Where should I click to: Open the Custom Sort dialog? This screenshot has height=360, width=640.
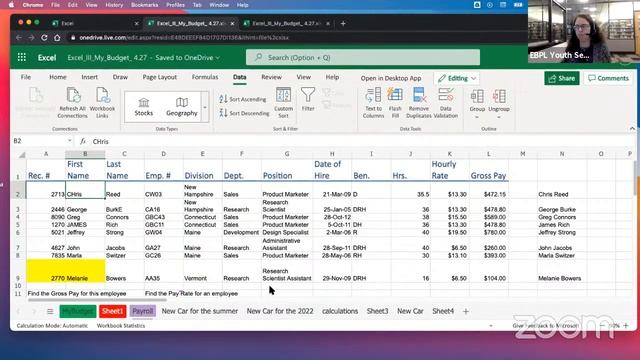283,102
